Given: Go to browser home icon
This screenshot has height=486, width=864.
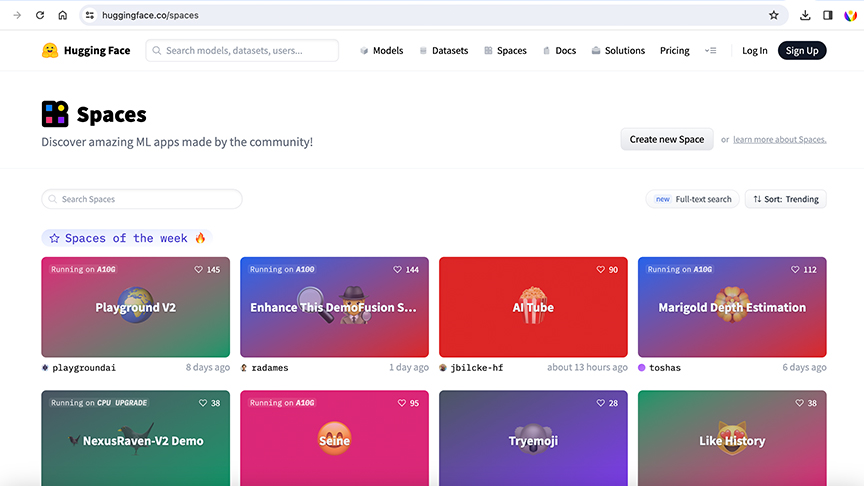Looking at the screenshot, I should pos(62,15).
